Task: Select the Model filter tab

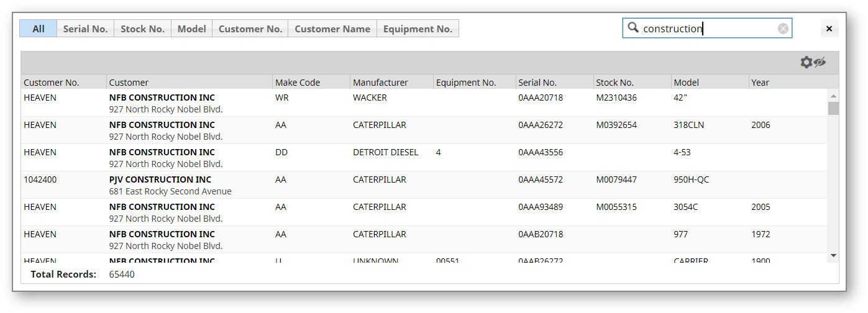Action: click(191, 29)
